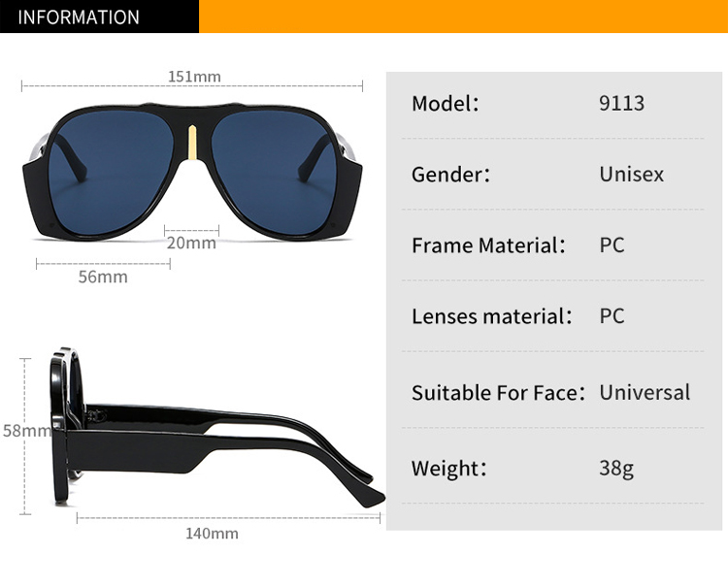This screenshot has width=728, height=587.
Task: Click the right blue lens
Action: pyautogui.click(x=274, y=173)
